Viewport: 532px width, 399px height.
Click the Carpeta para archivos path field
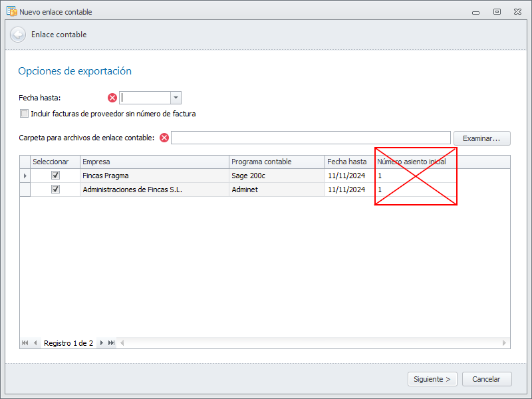click(311, 138)
